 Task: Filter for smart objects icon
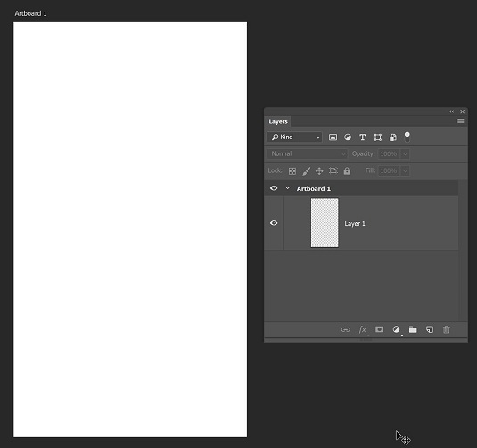coord(392,137)
